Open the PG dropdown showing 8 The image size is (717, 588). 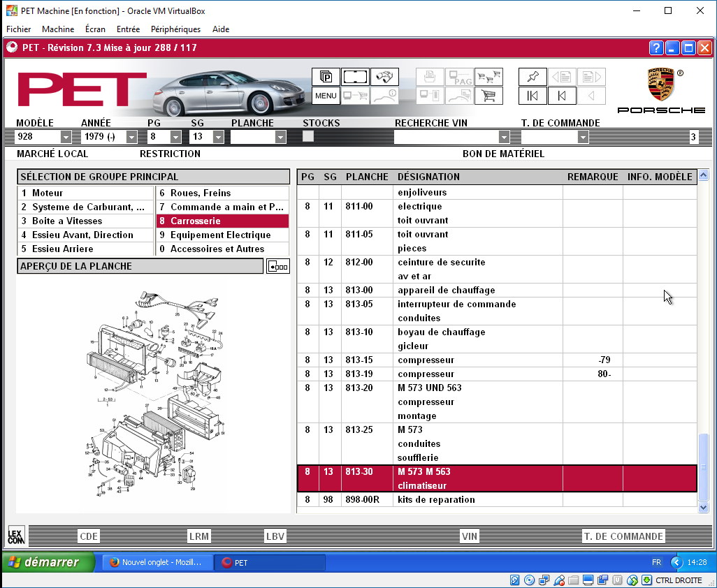175,137
